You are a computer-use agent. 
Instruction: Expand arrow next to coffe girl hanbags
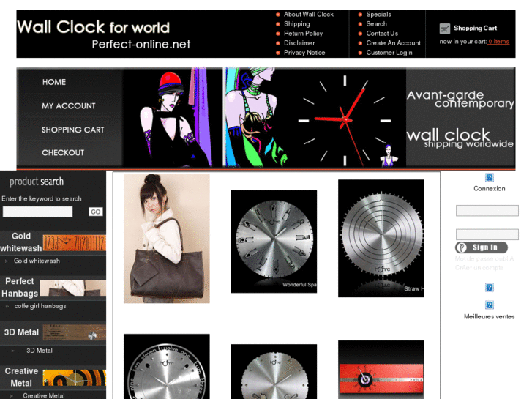(x=7, y=306)
